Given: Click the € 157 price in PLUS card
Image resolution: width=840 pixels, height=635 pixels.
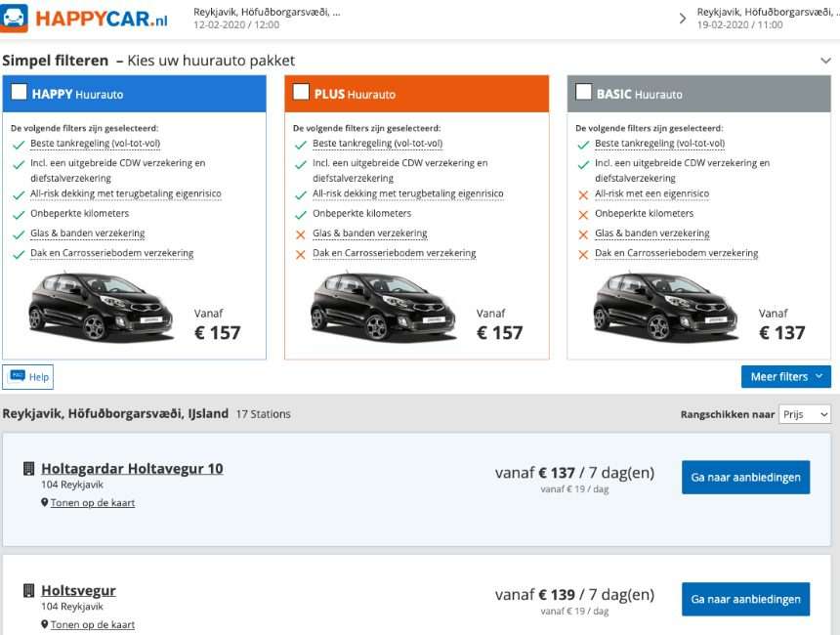Looking at the screenshot, I should tap(500, 333).
